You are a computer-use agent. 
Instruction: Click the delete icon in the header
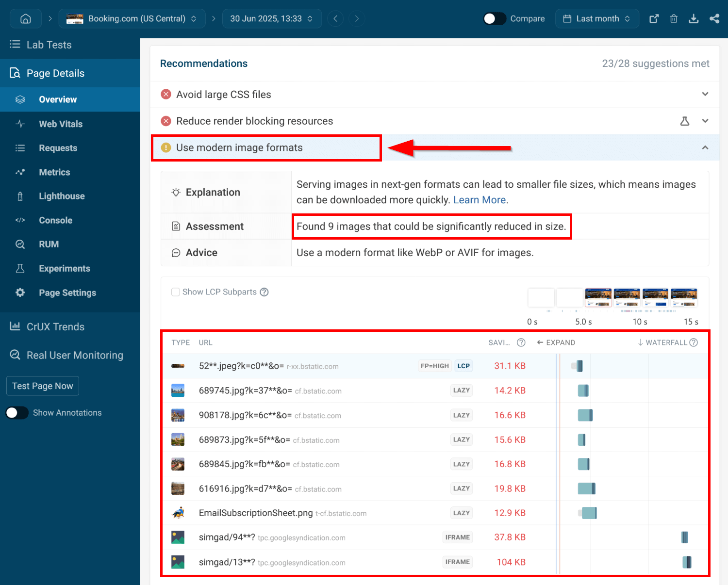click(674, 18)
